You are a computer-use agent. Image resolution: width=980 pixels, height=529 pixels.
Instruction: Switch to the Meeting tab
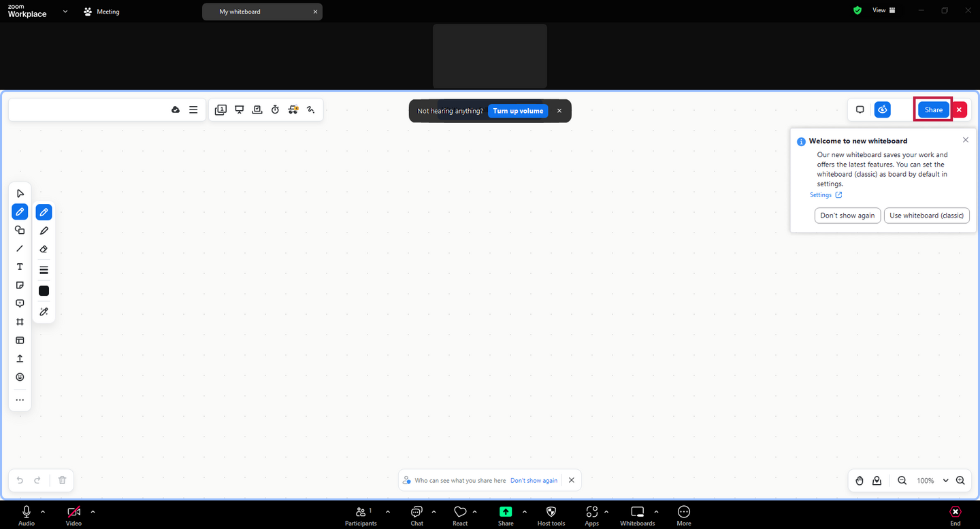(101, 12)
